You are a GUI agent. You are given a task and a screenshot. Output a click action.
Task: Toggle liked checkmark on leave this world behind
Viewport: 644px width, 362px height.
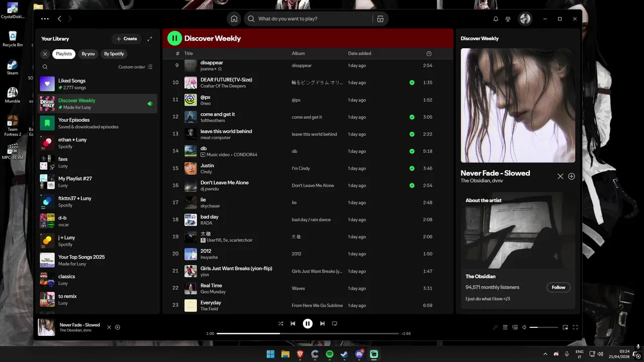412,134
